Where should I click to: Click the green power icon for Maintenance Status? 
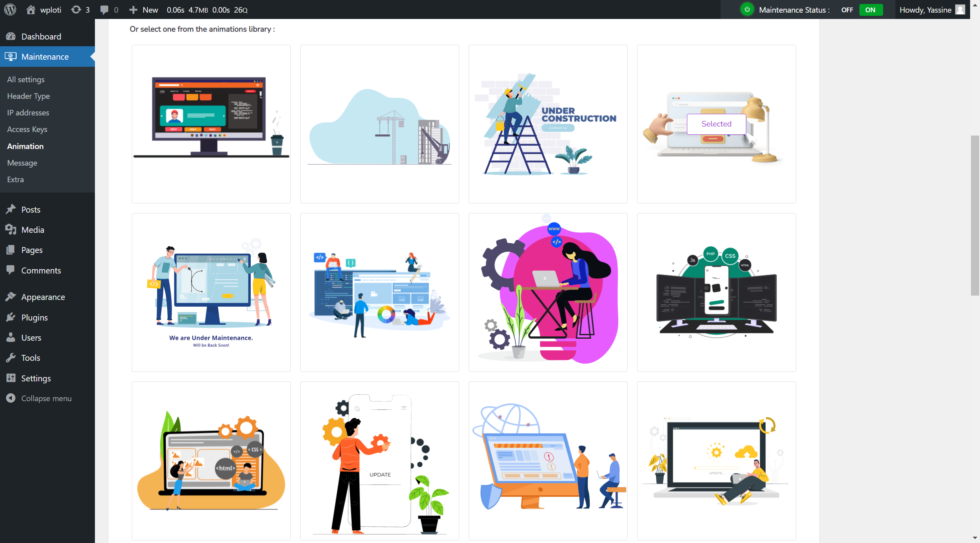point(747,9)
